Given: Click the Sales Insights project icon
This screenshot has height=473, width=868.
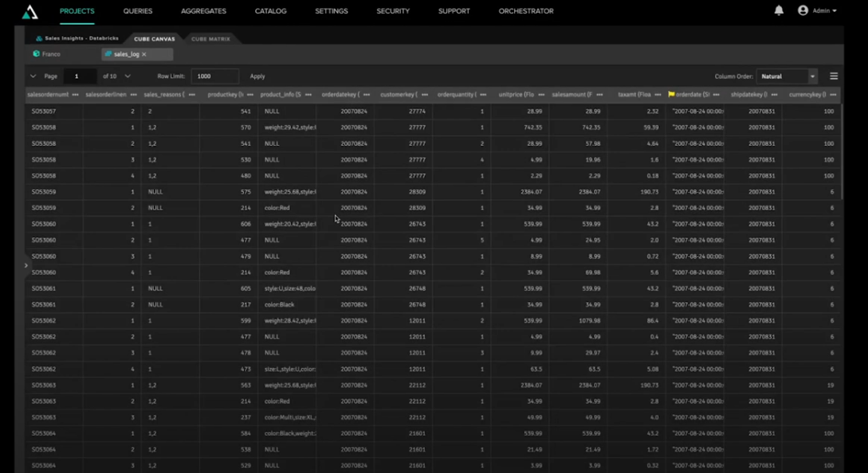Looking at the screenshot, I should 39,39.
